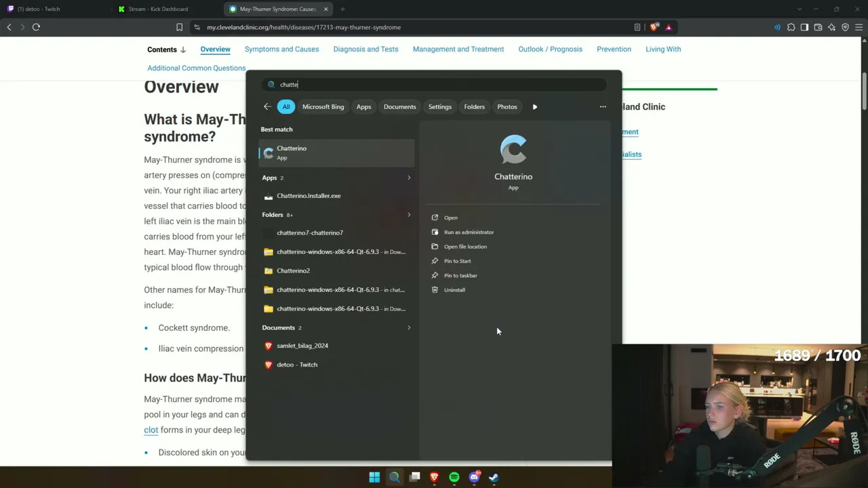This screenshot has width=868, height=488.
Task: Open the Leo AI assistant icon
Action: (x=831, y=27)
